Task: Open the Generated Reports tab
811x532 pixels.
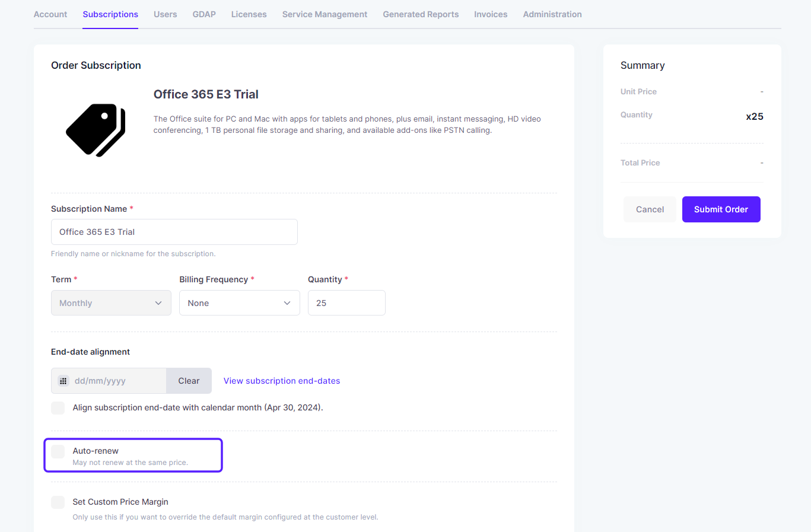Action: coord(421,14)
